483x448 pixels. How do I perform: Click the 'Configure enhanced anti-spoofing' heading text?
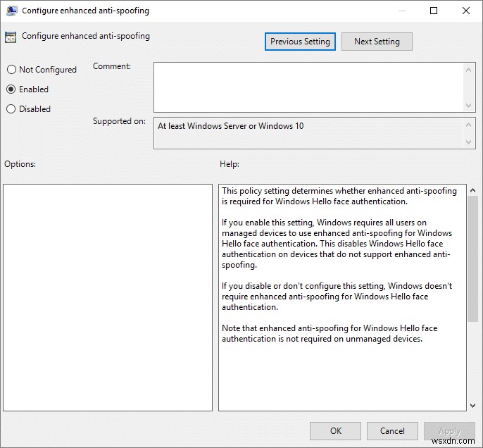pyautogui.click(x=86, y=36)
